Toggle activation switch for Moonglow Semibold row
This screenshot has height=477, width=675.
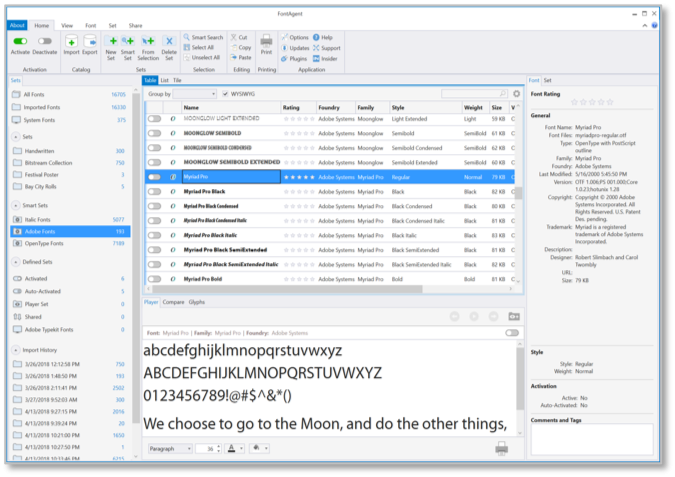tap(155, 133)
